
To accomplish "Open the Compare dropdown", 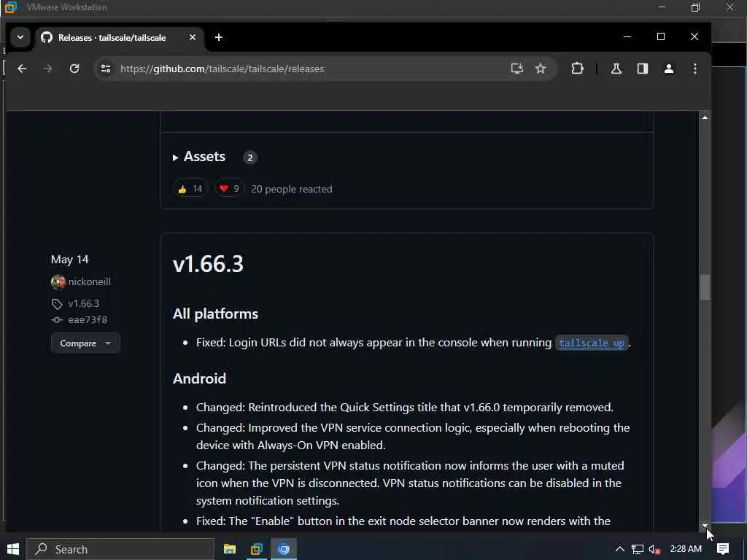I will pyautogui.click(x=85, y=343).
